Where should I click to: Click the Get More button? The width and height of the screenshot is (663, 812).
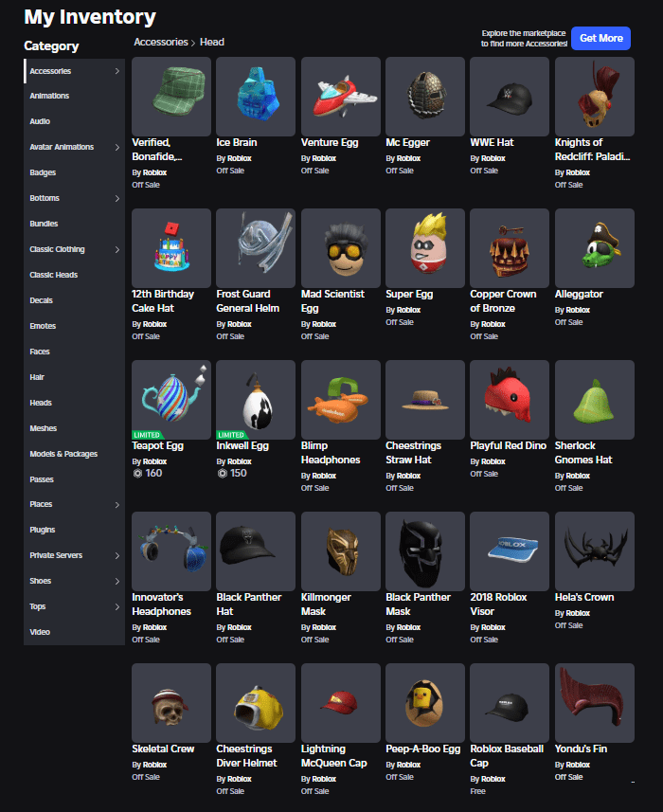[600, 38]
